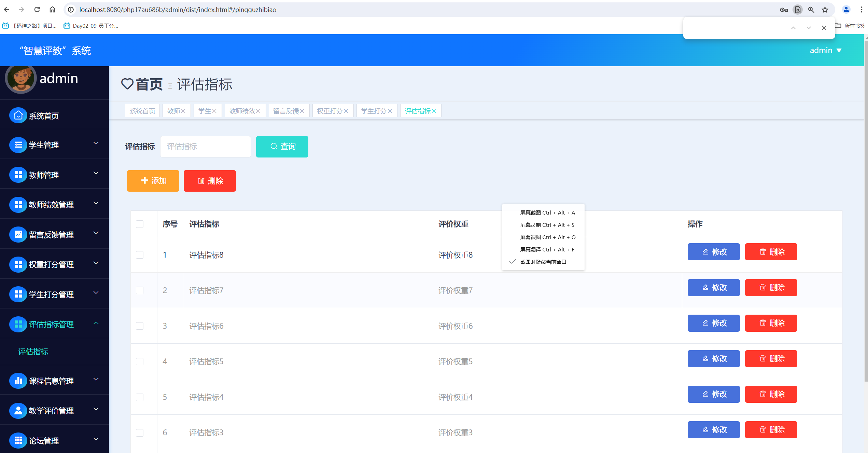Image resolution: width=868 pixels, height=453 pixels.
Task: Click the 权重打分管理 grid icon
Action: pos(18,264)
